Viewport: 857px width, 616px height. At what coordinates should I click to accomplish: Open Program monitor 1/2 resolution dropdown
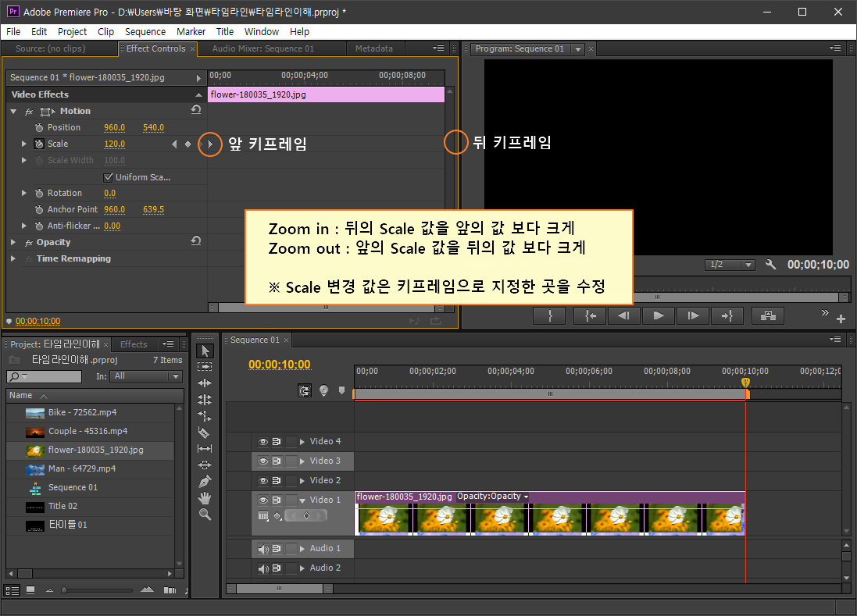pyautogui.click(x=730, y=265)
